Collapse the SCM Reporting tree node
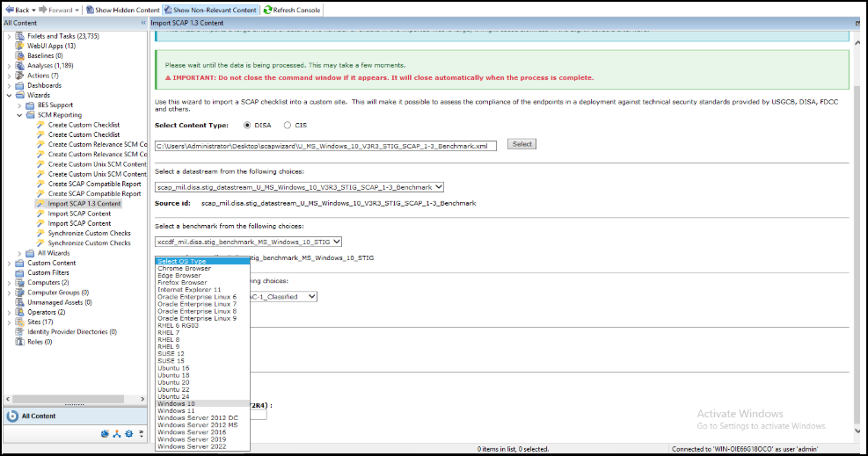Viewport: 868px width, 456px height. pos(19,115)
